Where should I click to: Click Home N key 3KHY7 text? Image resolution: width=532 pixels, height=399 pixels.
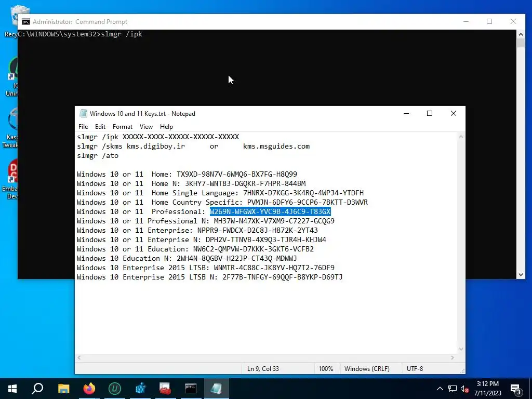[245, 183]
